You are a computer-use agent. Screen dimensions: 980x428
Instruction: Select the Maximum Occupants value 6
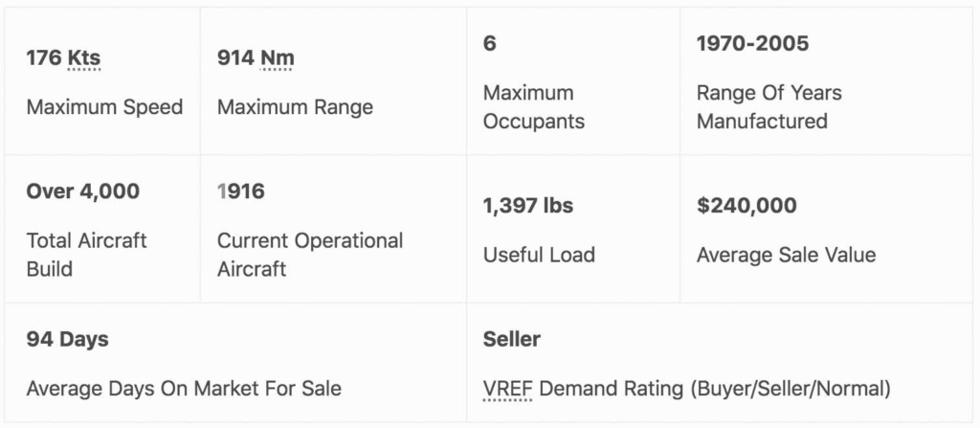tap(489, 44)
